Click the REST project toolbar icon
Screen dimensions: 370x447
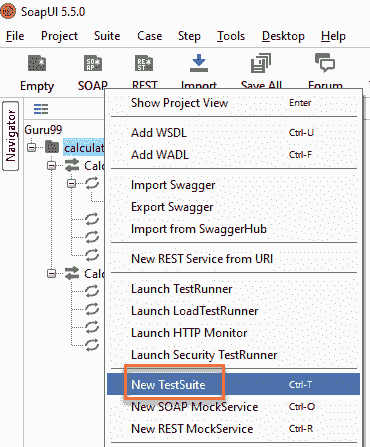tap(144, 63)
